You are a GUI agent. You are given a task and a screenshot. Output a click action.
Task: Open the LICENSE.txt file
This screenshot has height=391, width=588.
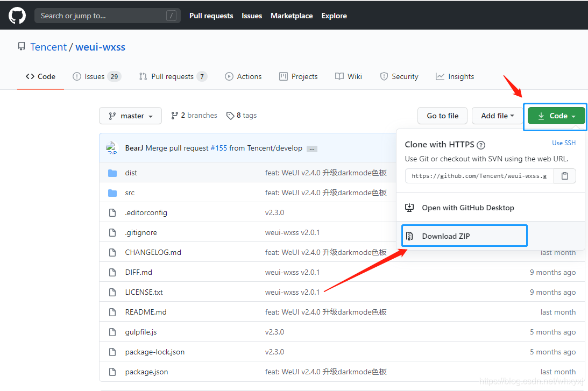pyautogui.click(x=144, y=292)
